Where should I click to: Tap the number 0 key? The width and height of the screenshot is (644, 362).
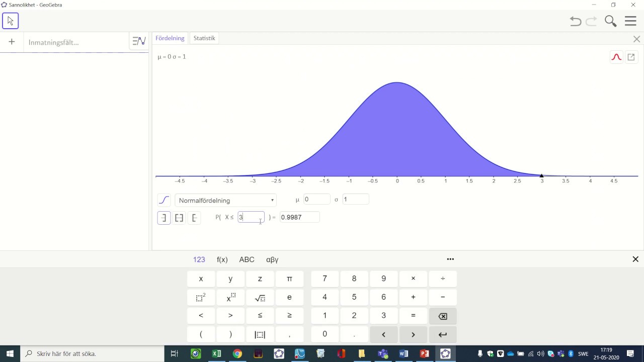325,334
